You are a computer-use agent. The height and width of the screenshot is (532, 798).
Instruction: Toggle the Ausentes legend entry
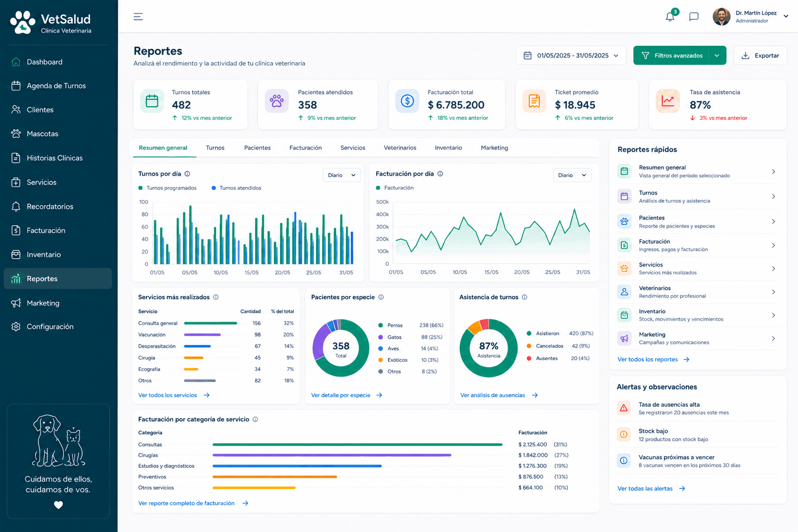[x=542, y=358]
